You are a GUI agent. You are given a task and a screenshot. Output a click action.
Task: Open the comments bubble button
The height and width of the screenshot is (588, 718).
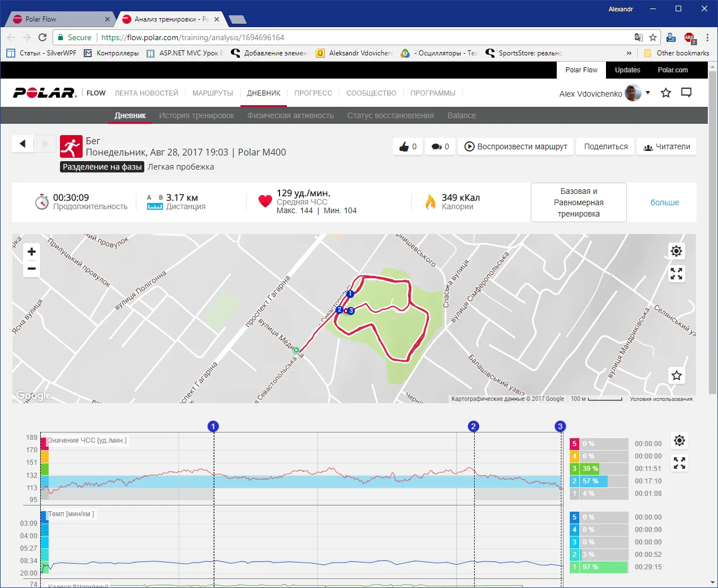click(440, 146)
